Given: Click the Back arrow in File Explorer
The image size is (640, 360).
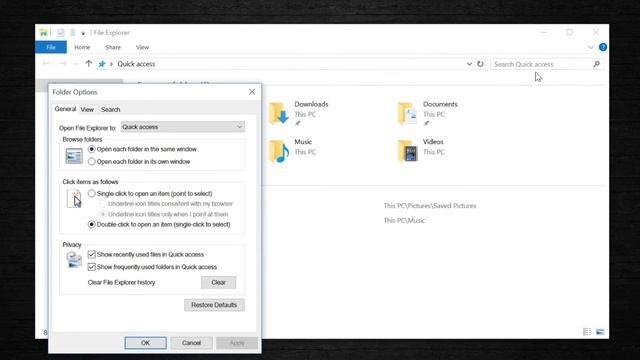Looking at the screenshot, I should point(46,64).
